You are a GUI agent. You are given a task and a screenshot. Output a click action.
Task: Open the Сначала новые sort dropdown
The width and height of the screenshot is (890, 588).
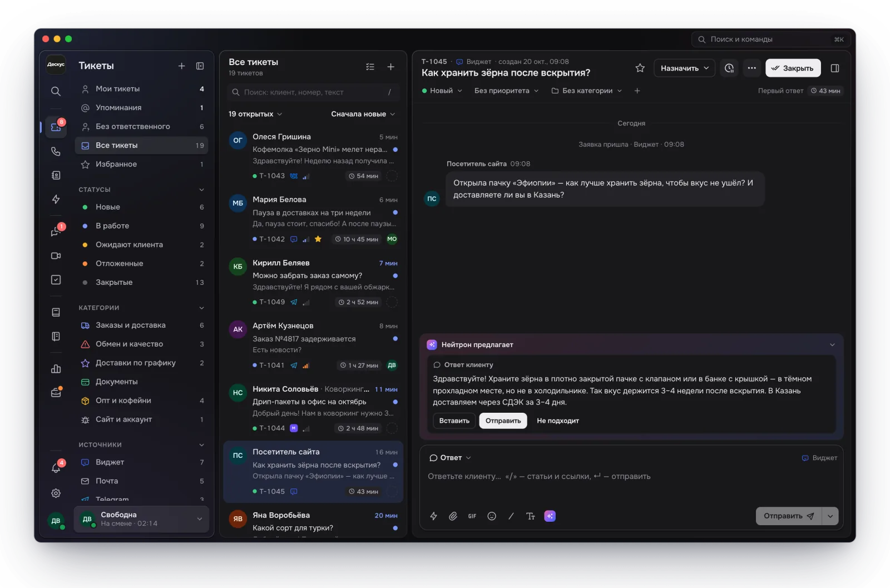[363, 114]
